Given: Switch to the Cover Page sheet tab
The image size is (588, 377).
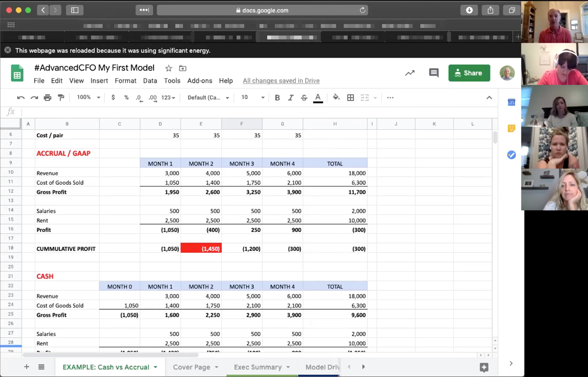Looking at the screenshot, I should [191, 367].
